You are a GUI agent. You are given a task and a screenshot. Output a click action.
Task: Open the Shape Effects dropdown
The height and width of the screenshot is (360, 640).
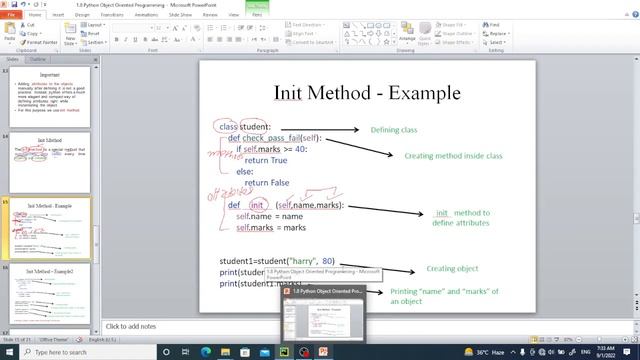pyautogui.click(x=454, y=42)
